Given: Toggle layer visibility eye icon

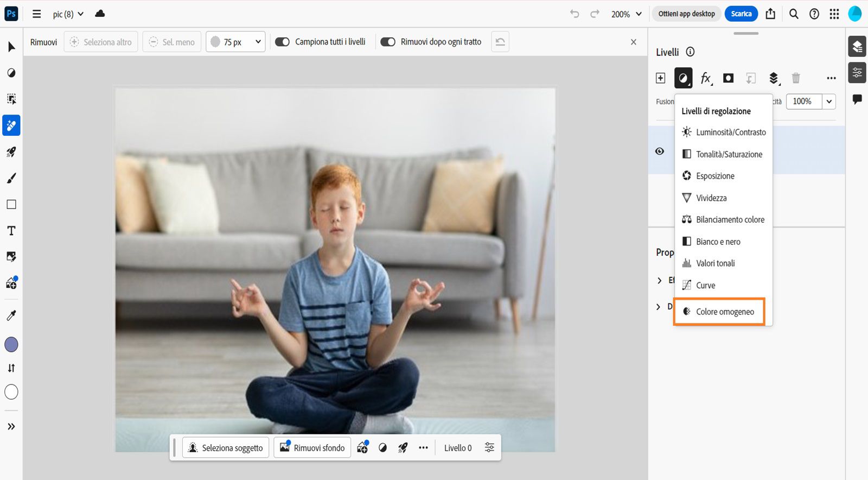Looking at the screenshot, I should tap(660, 151).
